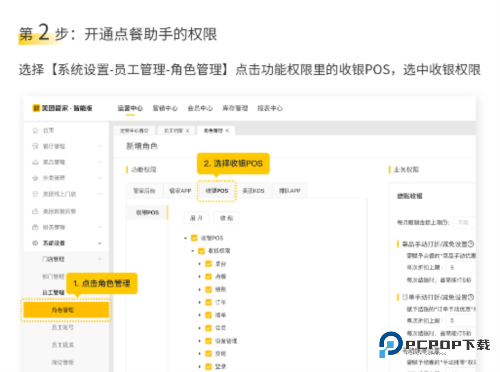Viewport: 500px width, 372px height.
Task: Uncheck the 设备管理 checkbox
Action: pyautogui.click(x=209, y=341)
